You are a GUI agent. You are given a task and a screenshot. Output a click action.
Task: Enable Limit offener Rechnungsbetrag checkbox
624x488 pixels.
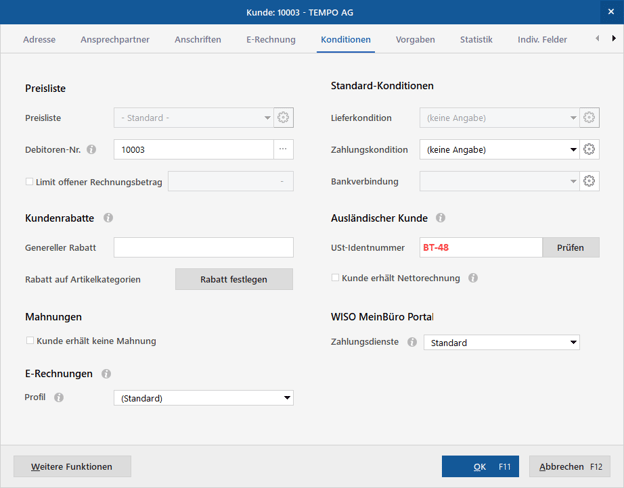point(30,182)
